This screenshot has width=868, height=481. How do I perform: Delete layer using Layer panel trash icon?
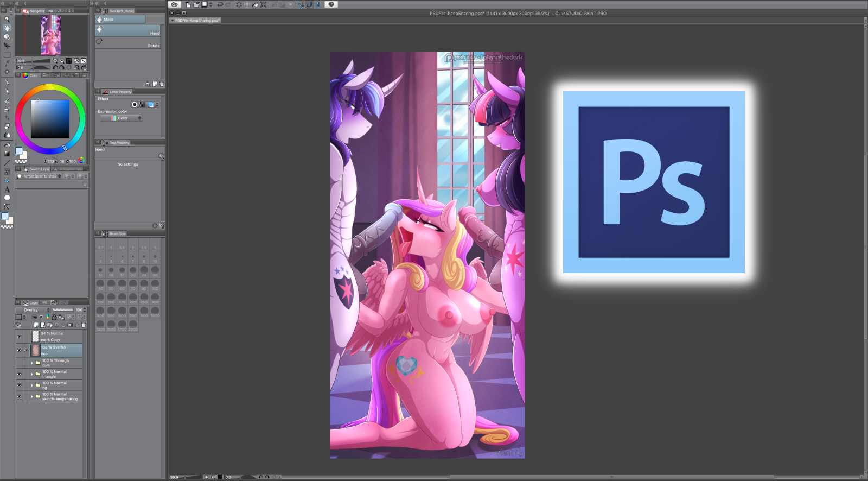[84, 325]
